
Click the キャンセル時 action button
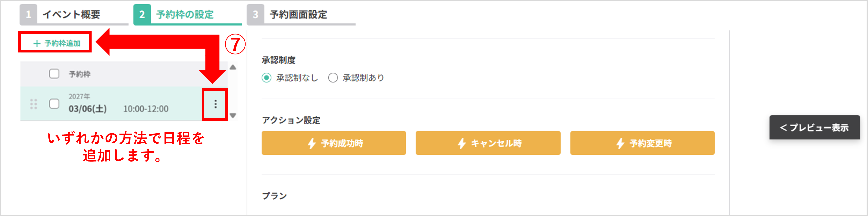(488, 143)
